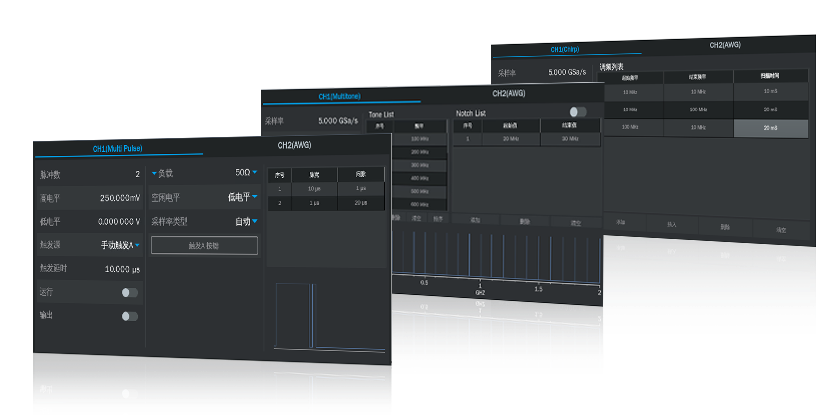840x420 pixels.
Task: Click the 20 MHz cell in Notch List
Action: 508,140
